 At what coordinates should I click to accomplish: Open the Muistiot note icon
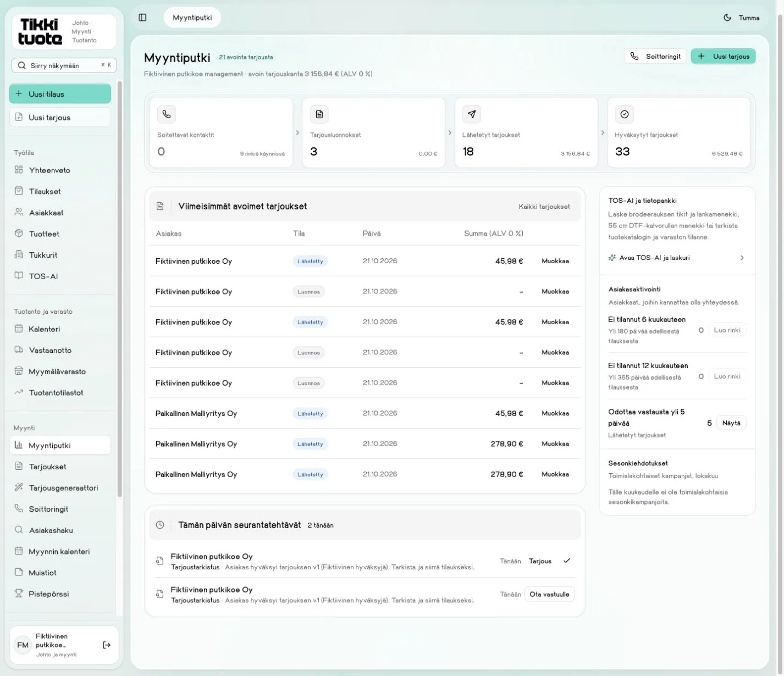pyautogui.click(x=19, y=572)
